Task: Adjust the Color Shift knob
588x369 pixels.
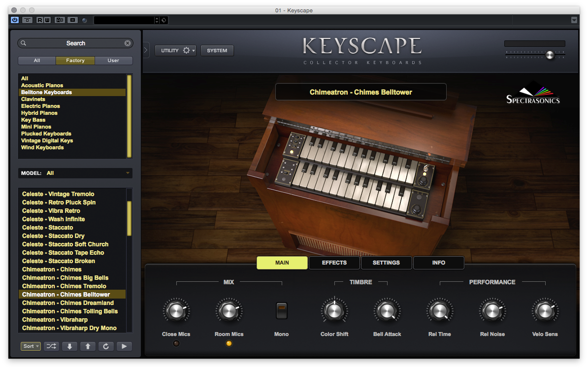Action: (334, 310)
